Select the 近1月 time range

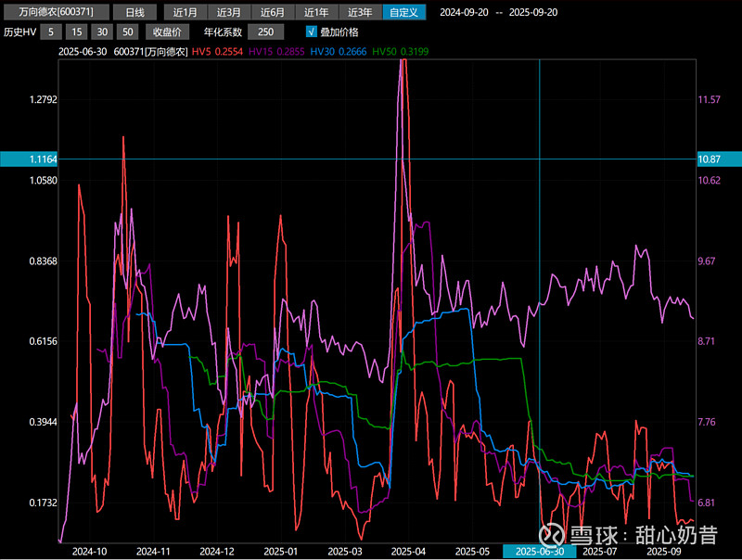[x=185, y=12]
